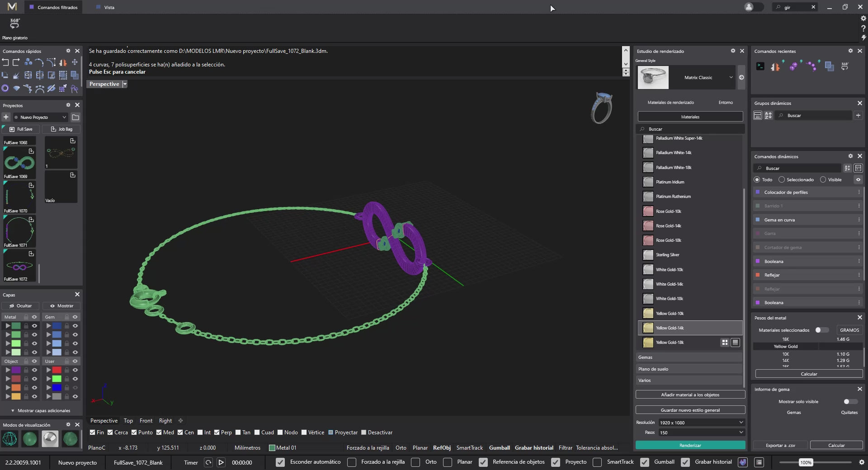Select the chrome rendered visualization mode sphere

pos(50,438)
